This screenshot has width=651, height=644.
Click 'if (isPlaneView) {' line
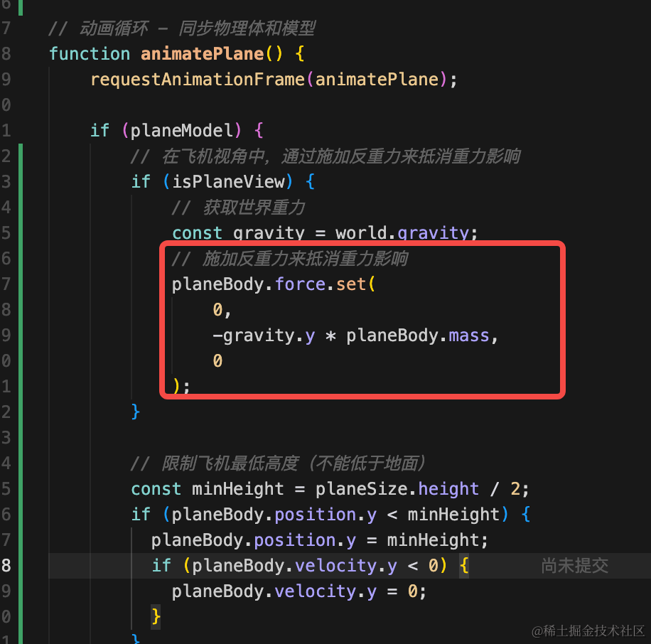coord(223,181)
